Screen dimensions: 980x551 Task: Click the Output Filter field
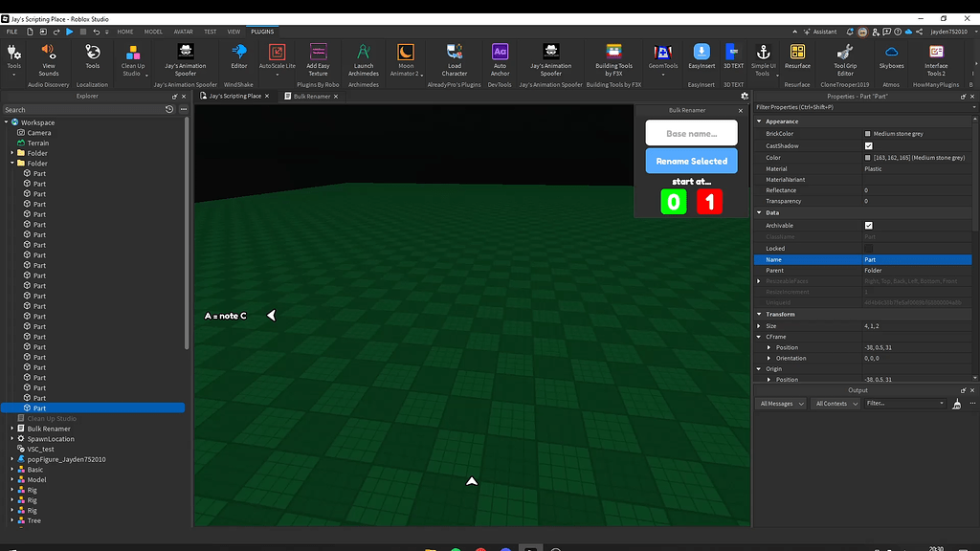point(904,404)
